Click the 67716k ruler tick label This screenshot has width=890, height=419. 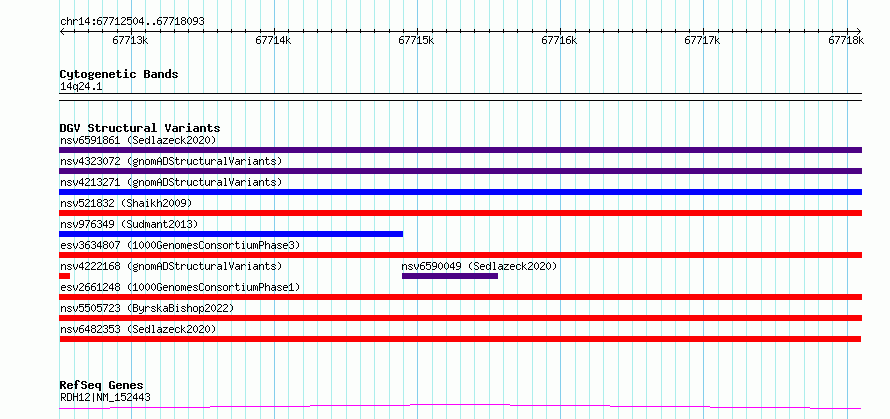pyautogui.click(x=560, y=40)
